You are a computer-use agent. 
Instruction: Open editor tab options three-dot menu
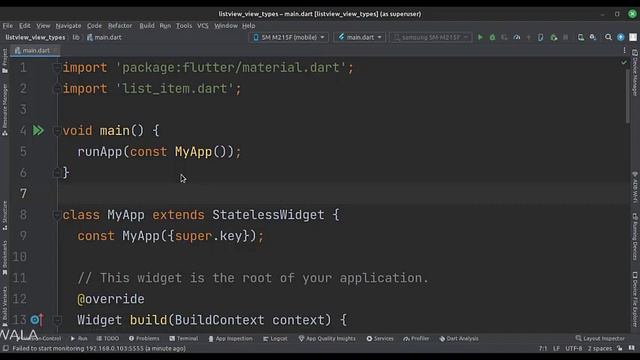click(624, 50)
